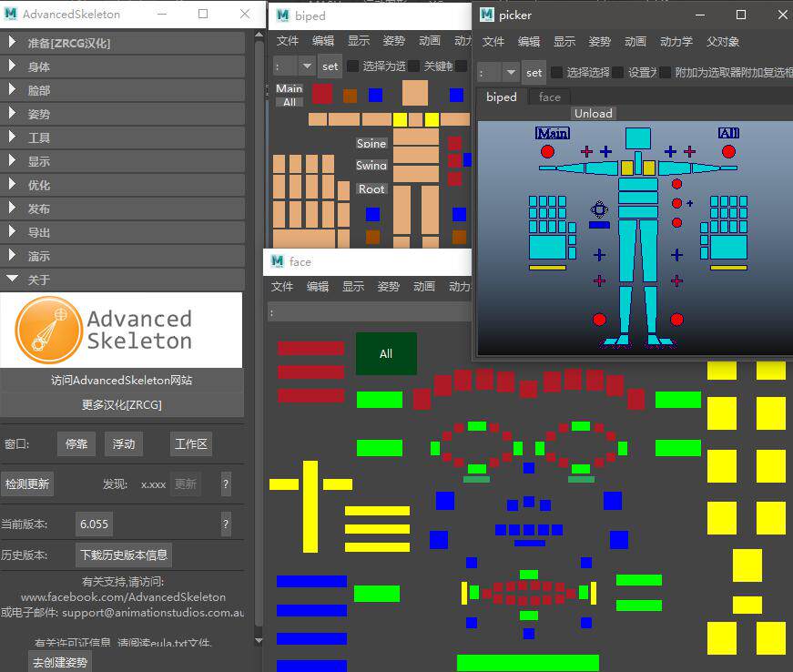Toggle the 选择选择 checkbox in picker window
Image resolution: width=793 pixels, height=672 pixels.
[556, 72]
